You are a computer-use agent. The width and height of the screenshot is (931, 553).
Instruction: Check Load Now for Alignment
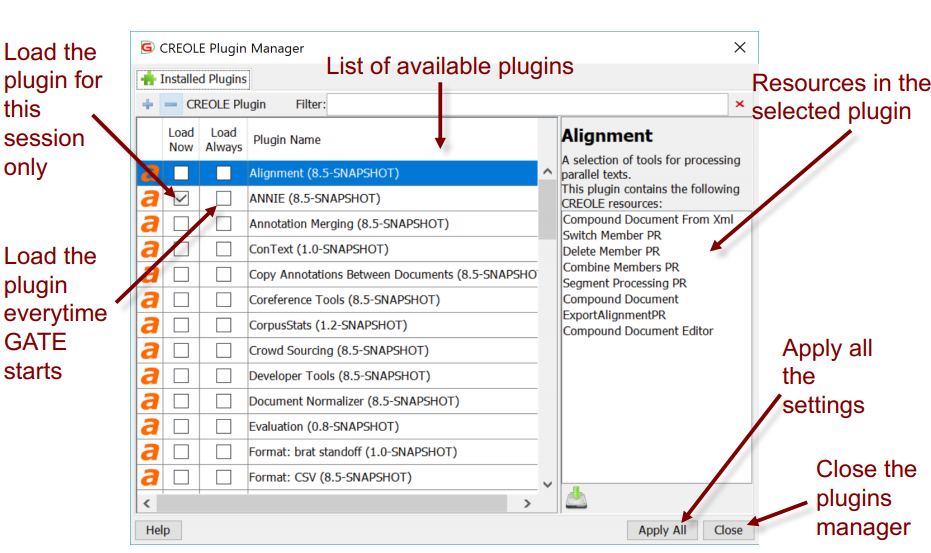pyautogui.click(x=181, y=173)
